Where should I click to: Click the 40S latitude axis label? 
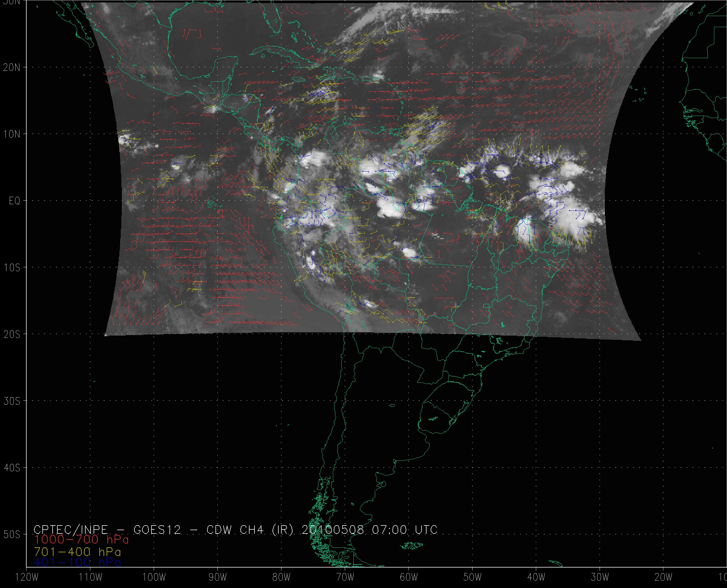(12, 468)
